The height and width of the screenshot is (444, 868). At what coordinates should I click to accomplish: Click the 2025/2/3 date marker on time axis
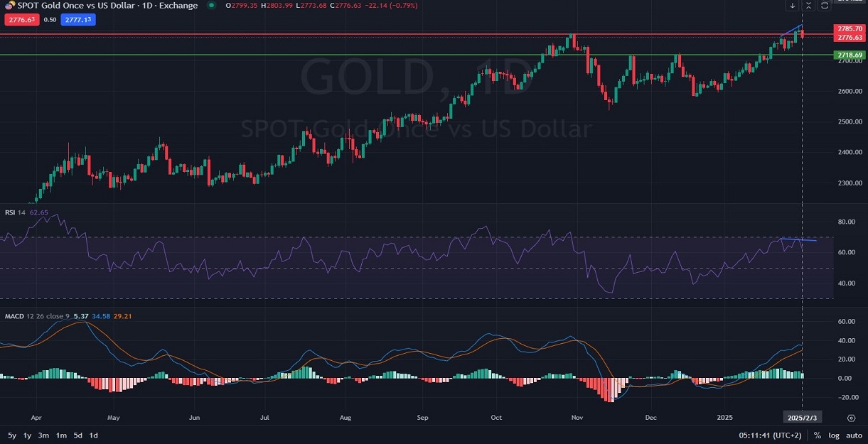[802, 418]
